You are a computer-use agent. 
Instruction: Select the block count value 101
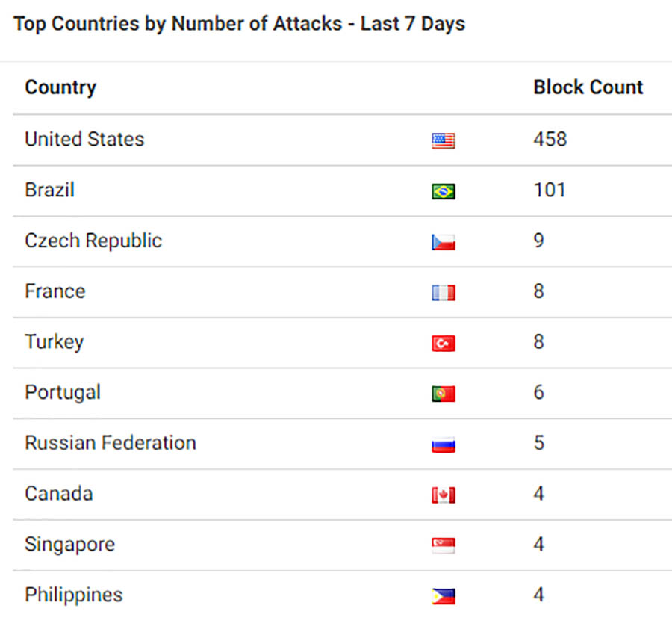pyautogui.click(x=550, y=190)
